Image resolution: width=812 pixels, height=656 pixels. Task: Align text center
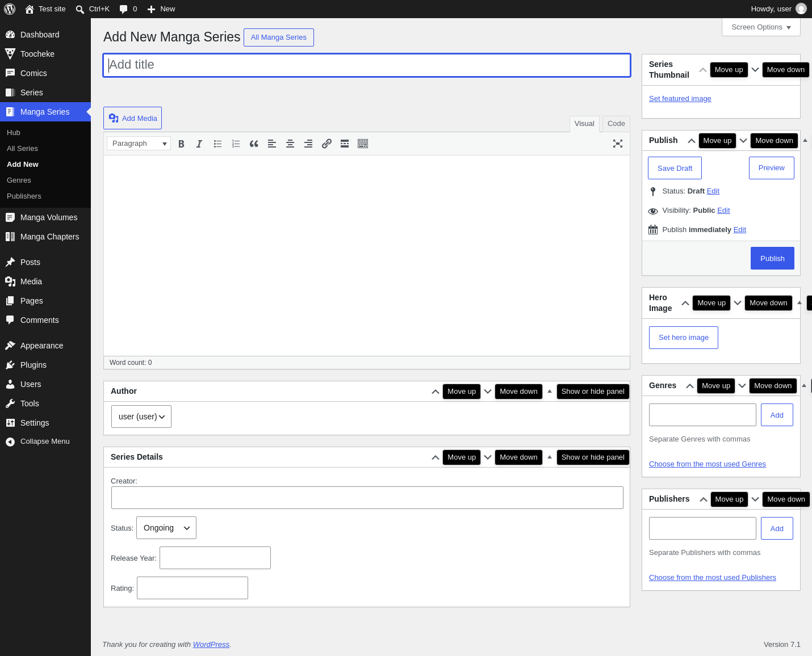point(290,144)
